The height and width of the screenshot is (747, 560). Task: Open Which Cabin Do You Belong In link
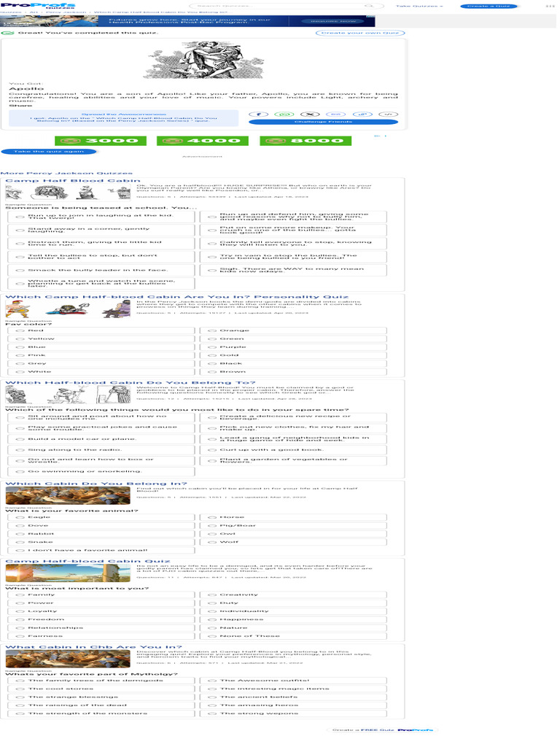[x=96, y=484]
